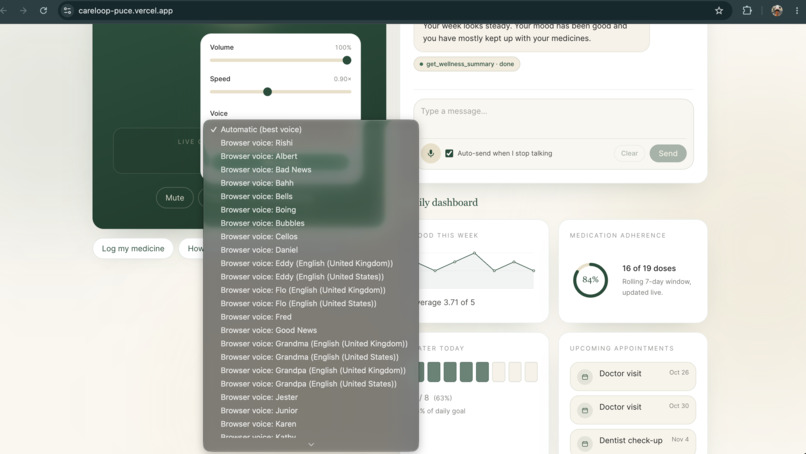The image size is (806, 454).
Task: Select Grandma (English (United States)) voice
Action: [310, 357]
